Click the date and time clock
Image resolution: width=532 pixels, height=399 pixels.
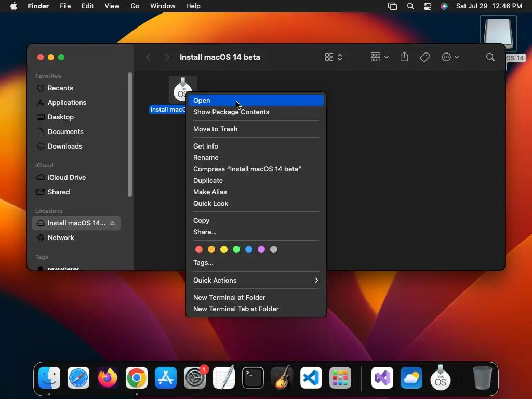tap(489, 6)
